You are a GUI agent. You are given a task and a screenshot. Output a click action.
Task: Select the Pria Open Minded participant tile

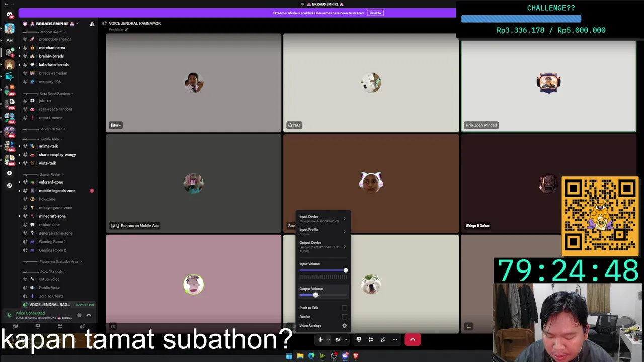tap(548, 86)
